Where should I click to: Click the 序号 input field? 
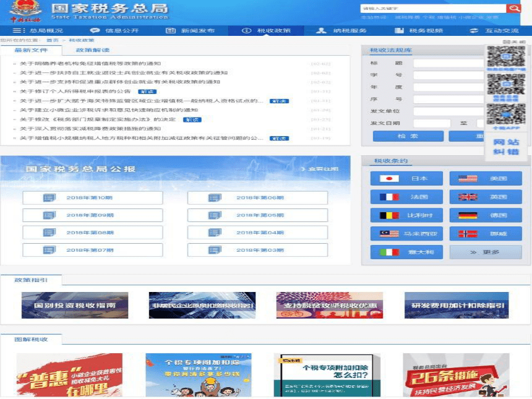coord(449,99)
